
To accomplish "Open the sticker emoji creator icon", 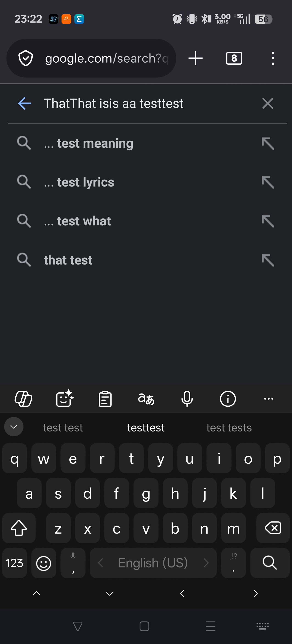I will (x=64, y=399).
